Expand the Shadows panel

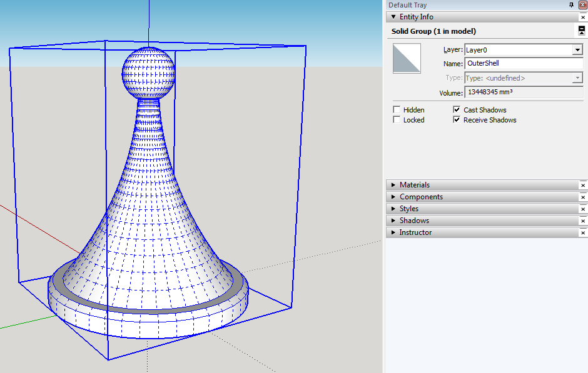pos(393,220)
